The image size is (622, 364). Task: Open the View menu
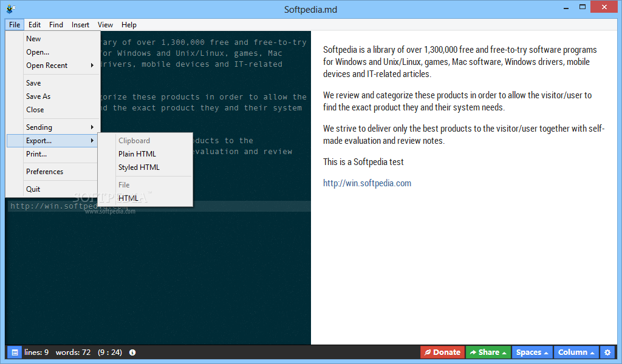tap(105, 24)
